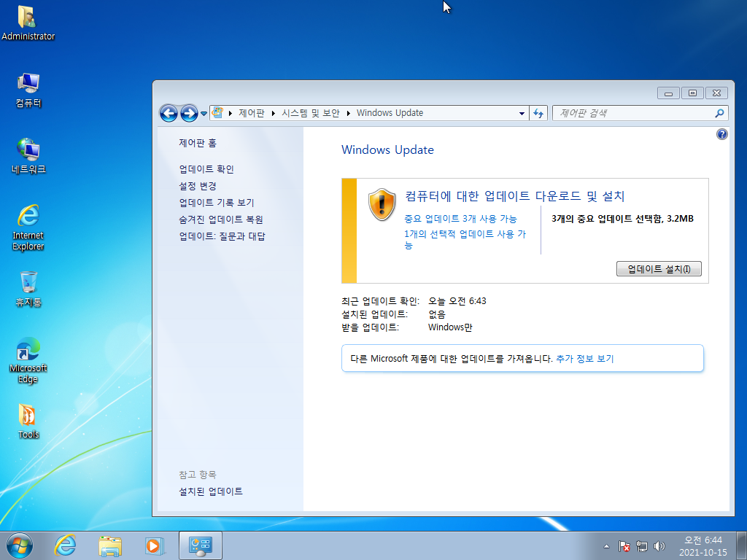Click the Windows Start orb
Image resolution: width=747 pixels, height=560 pixels.
(20, 545)
